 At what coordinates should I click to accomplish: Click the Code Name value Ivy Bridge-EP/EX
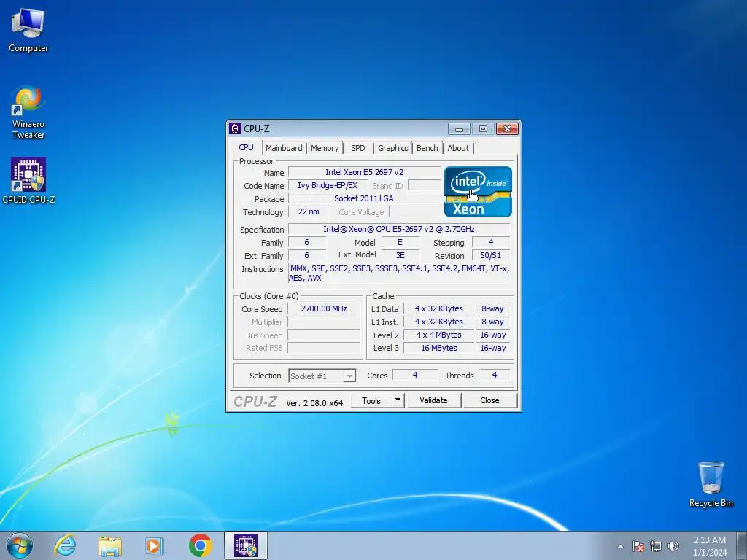click(328, 186)
